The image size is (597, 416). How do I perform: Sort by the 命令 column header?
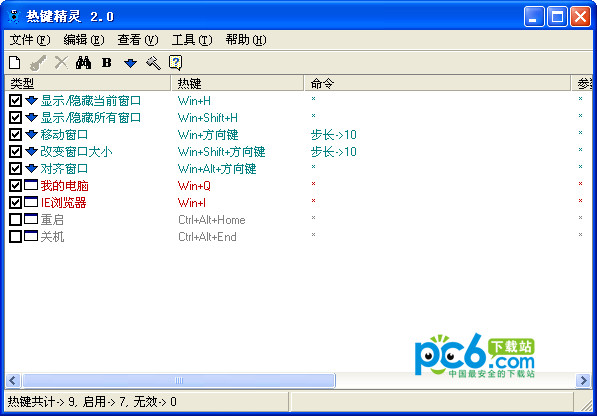[438, 83]
